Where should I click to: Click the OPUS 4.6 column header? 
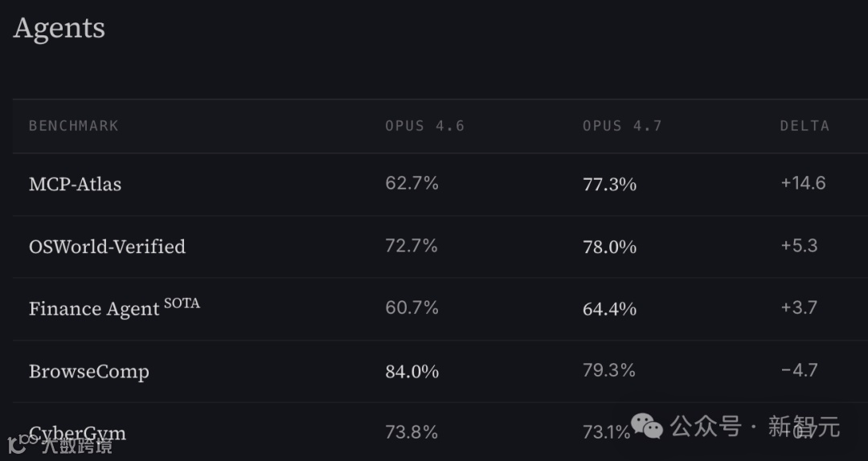tap(424, 126)
